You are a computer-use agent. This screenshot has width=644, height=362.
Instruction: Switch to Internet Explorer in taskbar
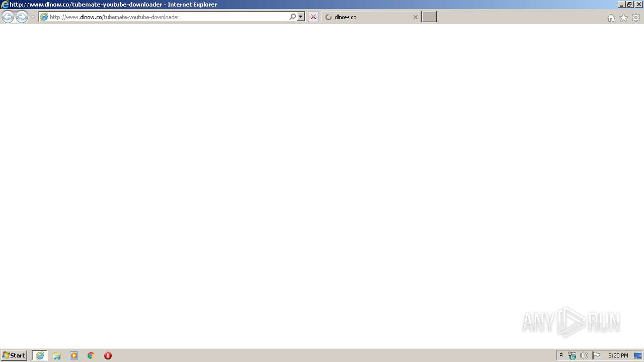click(40, 355)
